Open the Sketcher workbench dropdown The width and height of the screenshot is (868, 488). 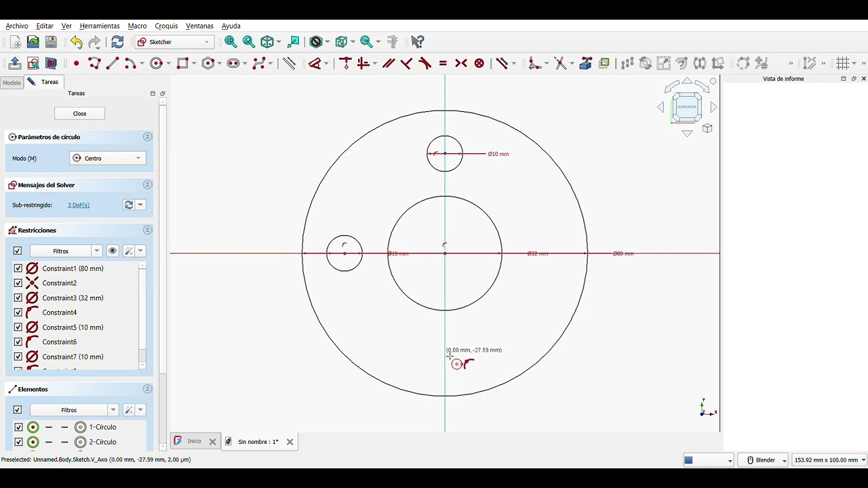(174, 42)
